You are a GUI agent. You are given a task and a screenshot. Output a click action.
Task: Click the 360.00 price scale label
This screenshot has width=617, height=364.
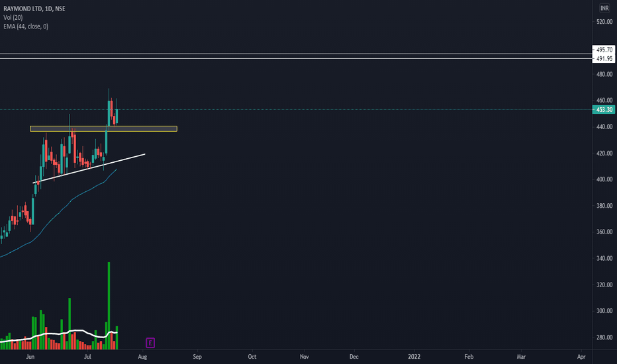pyautogui.click(x=604, y=232)
